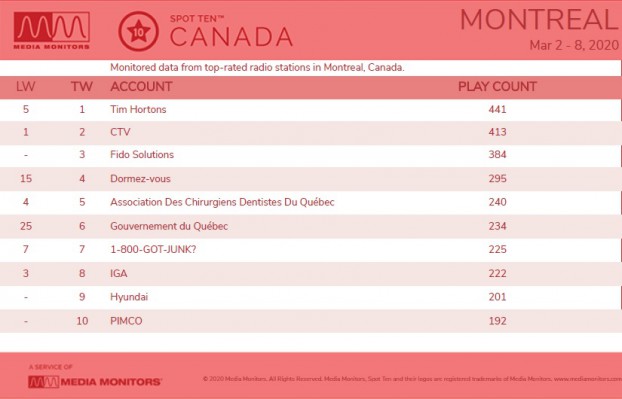Select the Tim Hortons row
The image size is (622, 399).
pos(311,110)
